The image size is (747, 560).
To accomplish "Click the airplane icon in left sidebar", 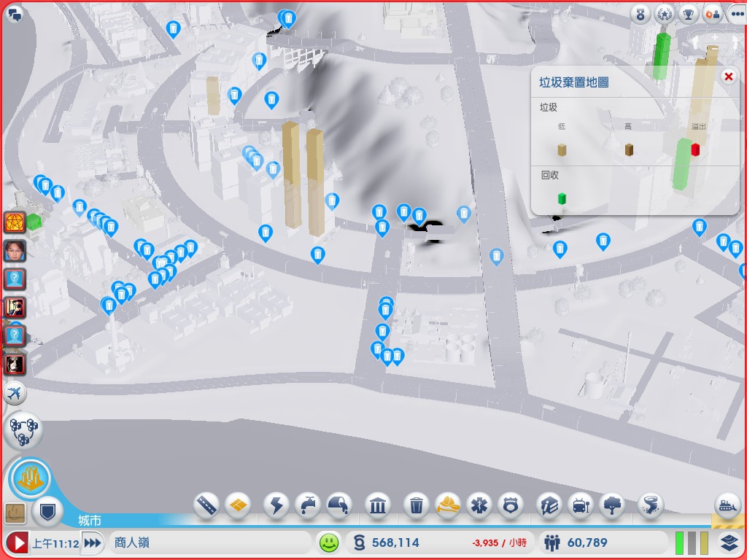I will point(15,393).
